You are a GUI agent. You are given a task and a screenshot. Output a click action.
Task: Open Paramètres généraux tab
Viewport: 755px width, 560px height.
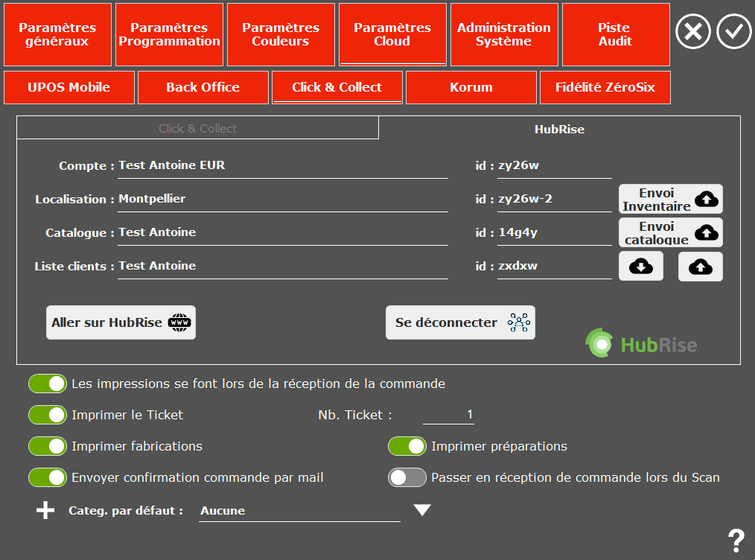tap(58, 35)
